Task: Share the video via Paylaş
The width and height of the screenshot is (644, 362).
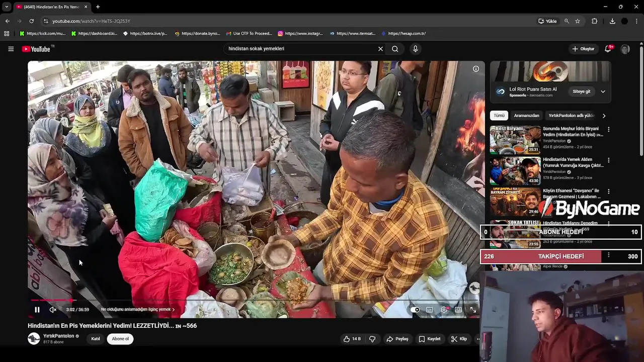Action: pyautogui.click(x=397, y=339)
